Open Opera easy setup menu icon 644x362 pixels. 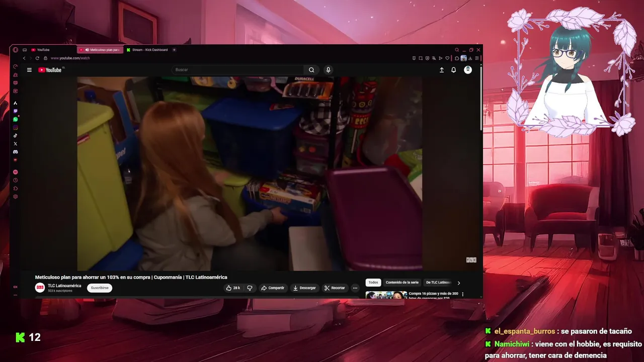tap(477, 58)
